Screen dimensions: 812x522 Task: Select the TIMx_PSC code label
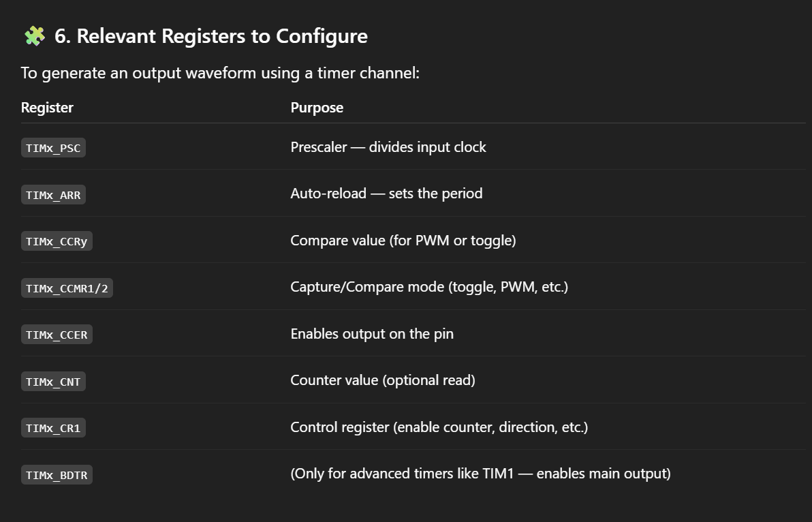pos(53,149)
